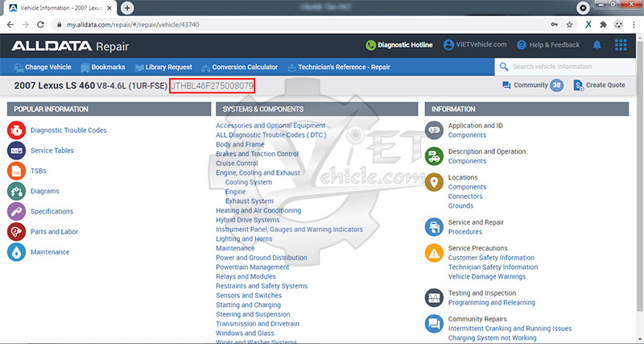
Task: Open Components under Description and Operation
Action: [467, 161]
